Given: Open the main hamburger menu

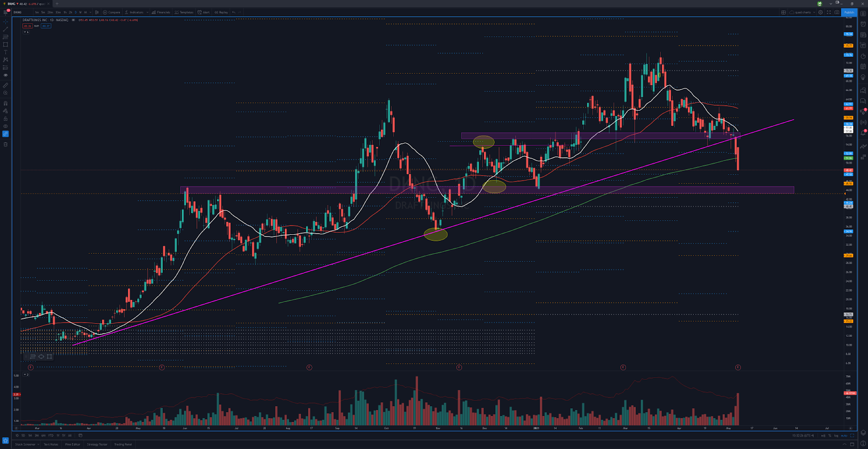Looking at the screenshot, I should click(5, 12).
